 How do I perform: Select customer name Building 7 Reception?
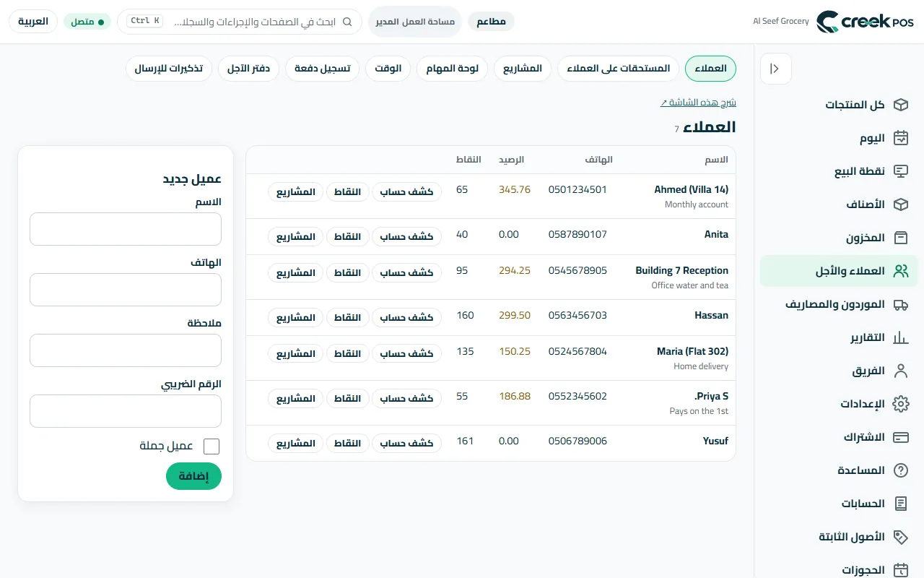681,270
